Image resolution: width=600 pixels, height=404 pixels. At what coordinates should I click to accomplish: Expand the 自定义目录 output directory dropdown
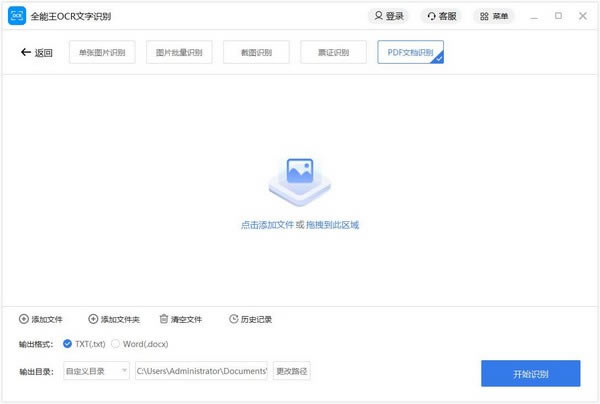point(96,371)
